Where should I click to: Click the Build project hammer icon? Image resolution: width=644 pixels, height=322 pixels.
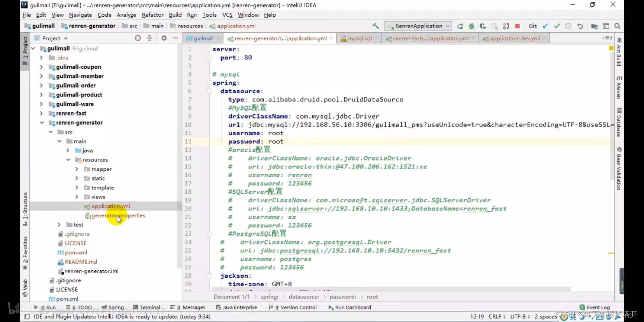(376, 26)
